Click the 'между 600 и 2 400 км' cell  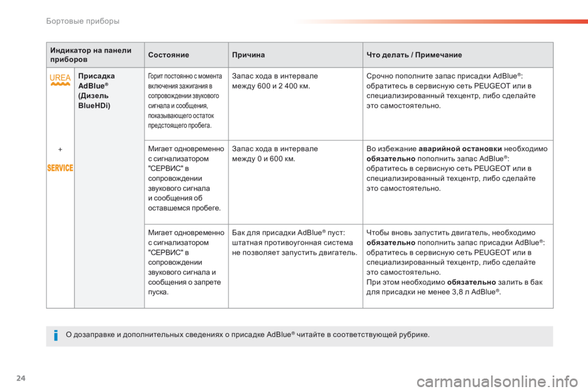pos(295,104)
